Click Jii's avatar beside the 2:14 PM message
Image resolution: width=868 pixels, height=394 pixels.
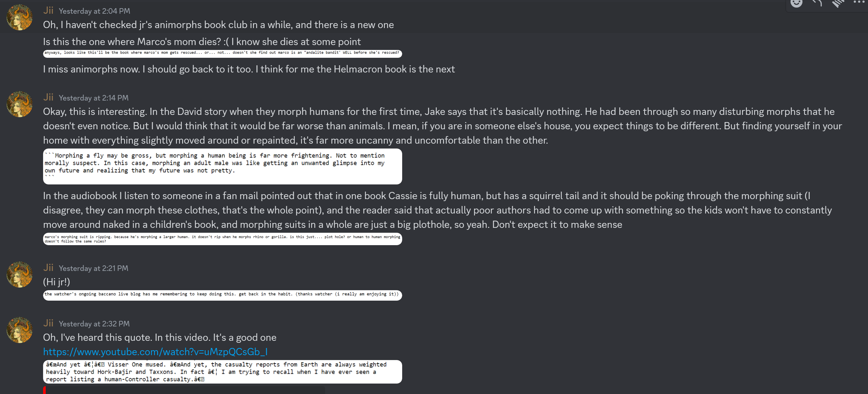[x=20, y=104]
